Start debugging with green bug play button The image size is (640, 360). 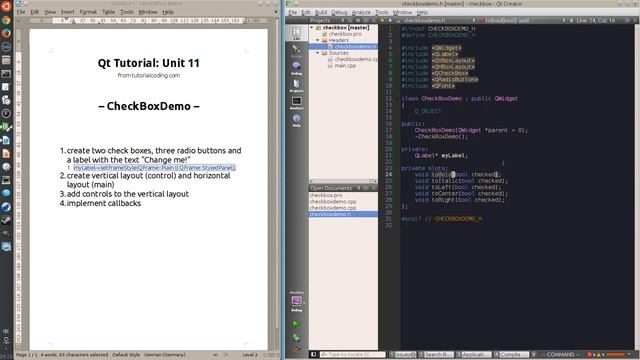[x=296, y=338]
